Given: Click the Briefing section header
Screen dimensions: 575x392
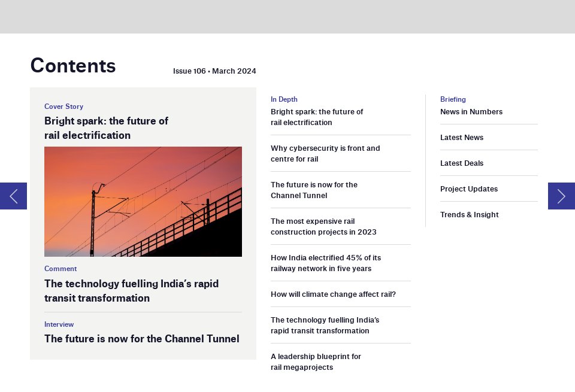Looking at the screenshot, I should tap(453, 99).
